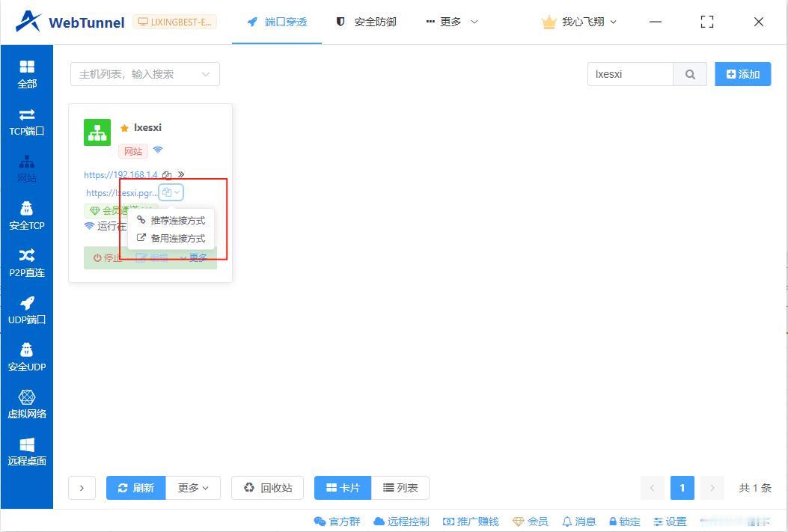The width and height of the screenshot is (788, 532).
Task: Open the 更多 dropdown in top navigation
Action: pos(452,22)
